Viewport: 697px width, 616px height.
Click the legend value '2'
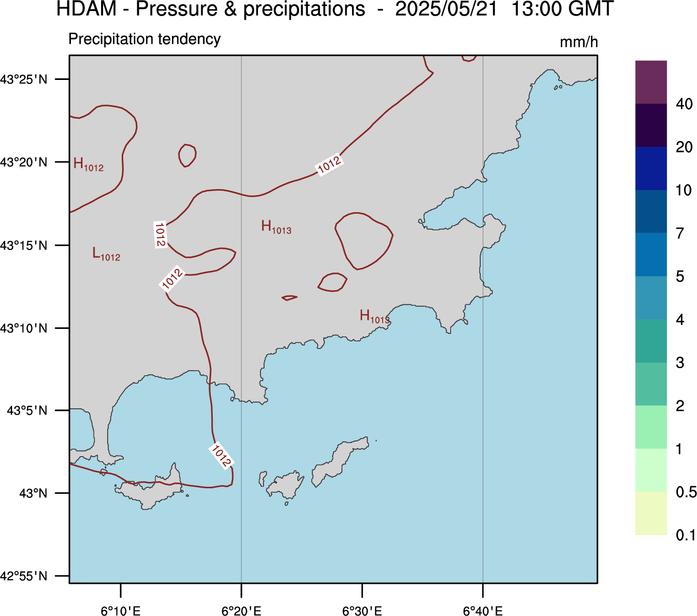coord(680,406)
